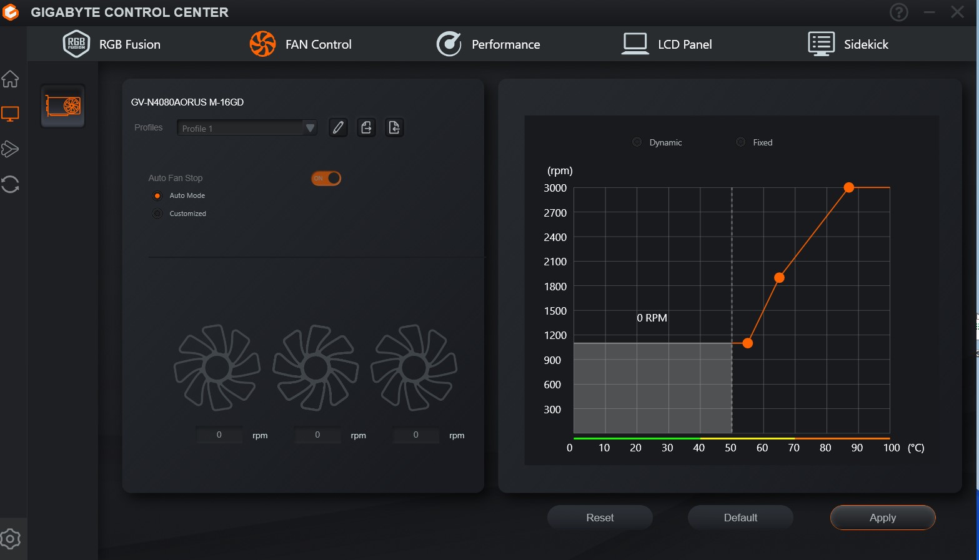
Task: Click the third fan rpm field
Action: 416,435
